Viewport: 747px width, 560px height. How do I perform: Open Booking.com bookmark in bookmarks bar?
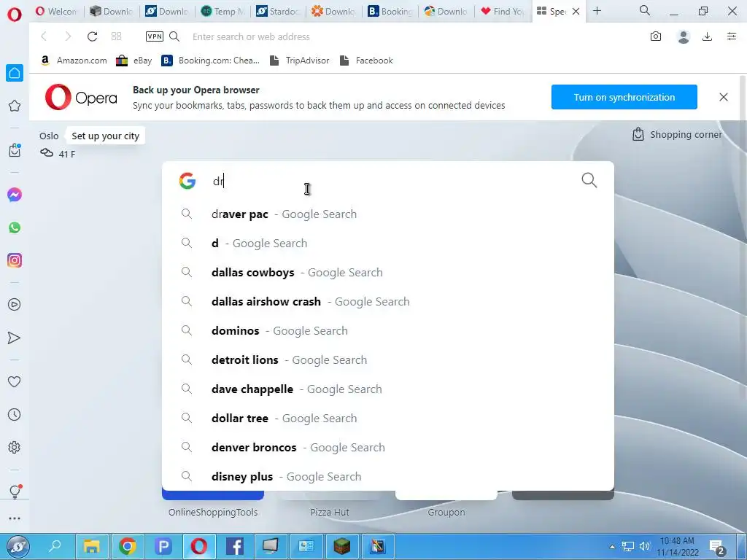point(210,61)
